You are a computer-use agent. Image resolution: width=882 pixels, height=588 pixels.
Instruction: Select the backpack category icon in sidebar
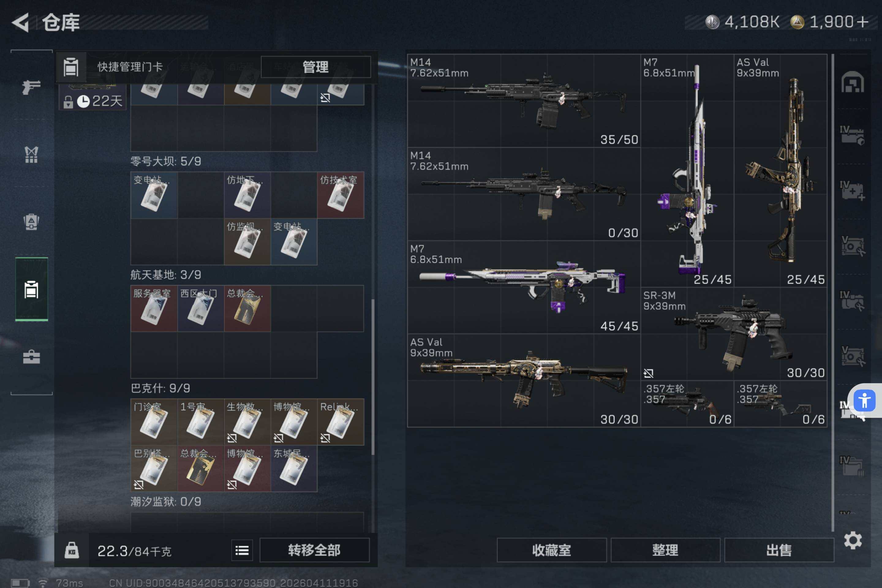pos(31,222)
